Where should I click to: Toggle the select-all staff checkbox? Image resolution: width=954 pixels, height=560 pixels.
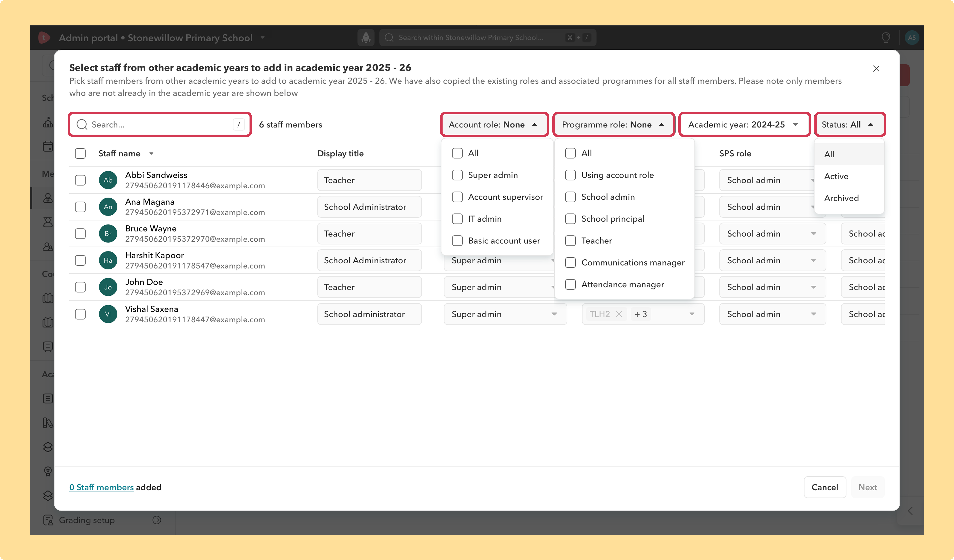click(x=80, y=153)
